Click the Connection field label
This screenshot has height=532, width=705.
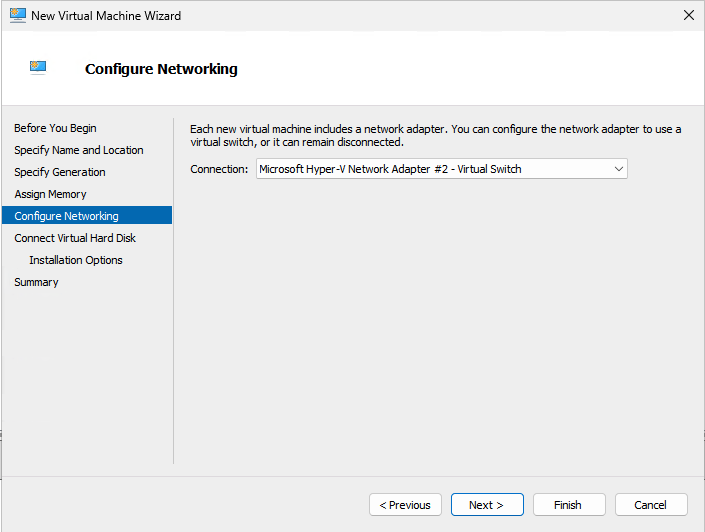click(x=219, y=169)
